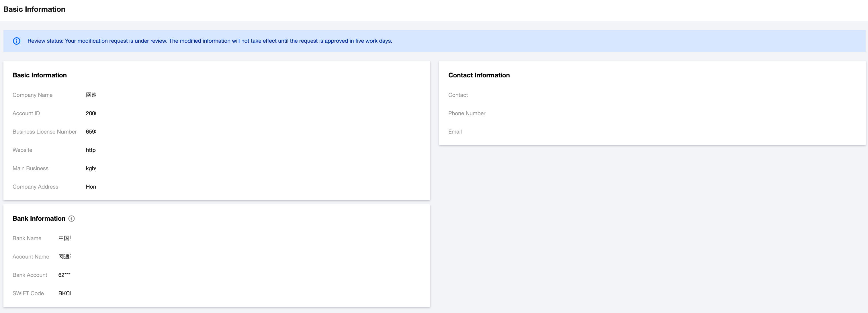This screenshot has width=868, height=313.
Task: Click the Basic Information card heading
Action: tap(40, 75)
